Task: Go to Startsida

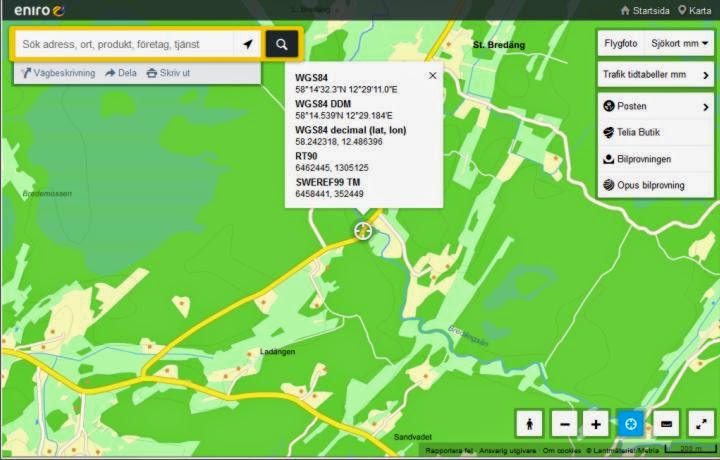Action: coord(645,11)
